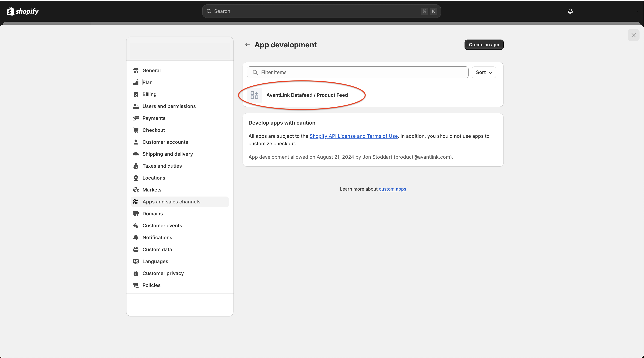The height and width of the screenshot is (358, 644).
Task: Click the Customer privacy lock icon
Action: (x=136, y=273)
